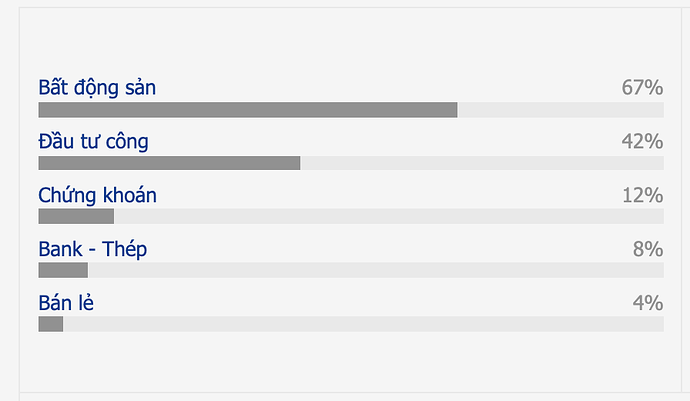Open the Chứng khoán option link

[x=97, y=195]
